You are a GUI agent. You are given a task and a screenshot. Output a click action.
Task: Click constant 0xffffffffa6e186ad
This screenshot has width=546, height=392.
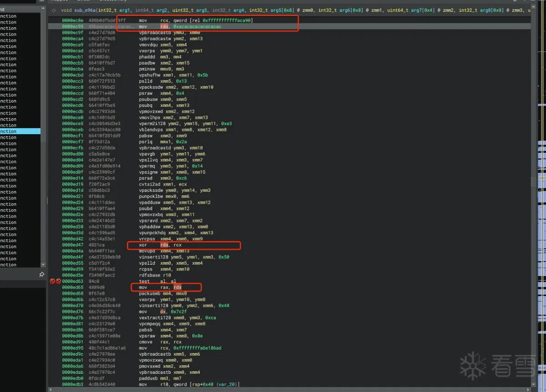(x=197, y=348)
